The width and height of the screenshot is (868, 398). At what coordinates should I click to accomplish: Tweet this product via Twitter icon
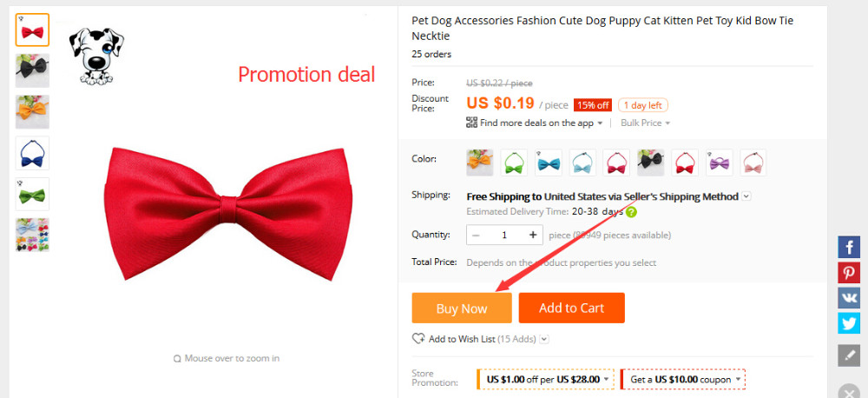(x=849, y=323)
